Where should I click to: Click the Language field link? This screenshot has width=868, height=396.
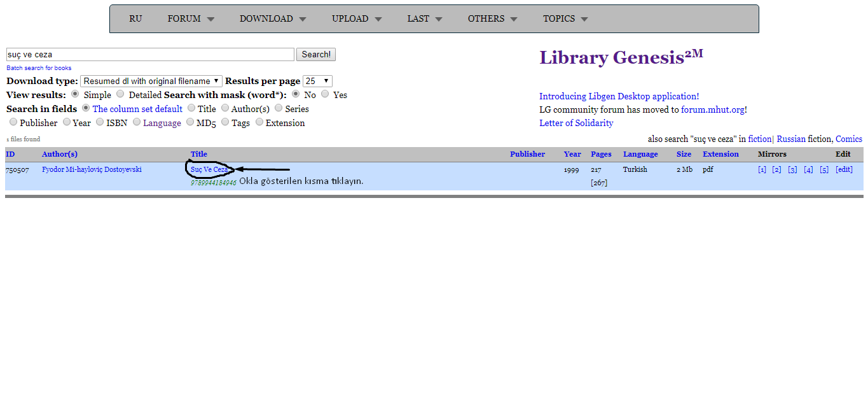[162, 123]
